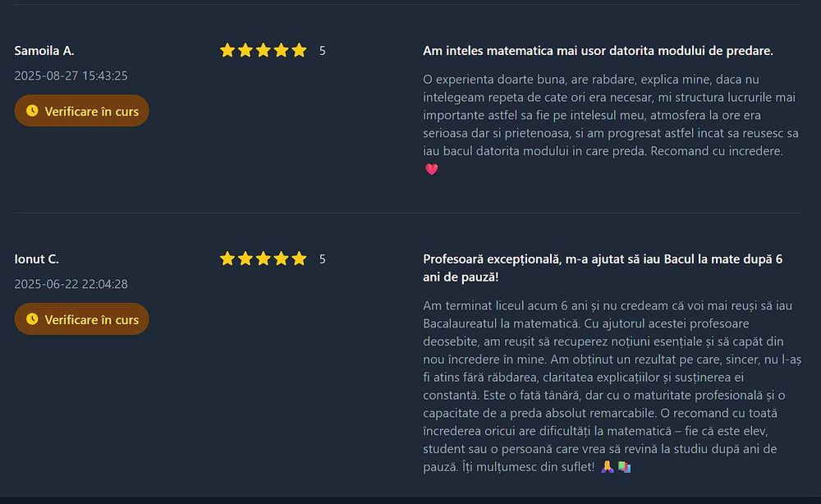Click the fifth star in Samoila A.'s rating
The image size is (821, 504).
(x=299, y=51)
